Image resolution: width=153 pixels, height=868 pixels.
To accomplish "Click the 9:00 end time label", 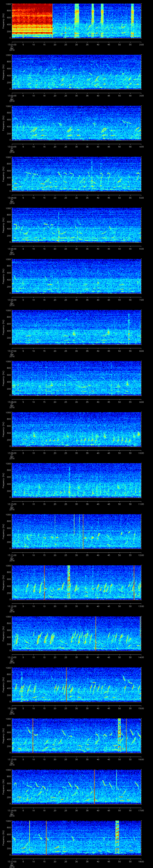I will 141,402.
